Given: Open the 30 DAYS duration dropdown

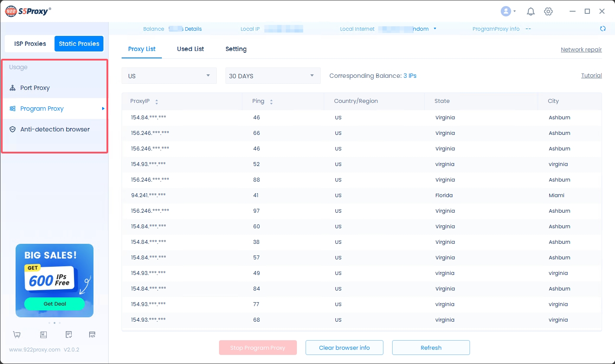Looking at the screenshot, I should coord(273,76).
